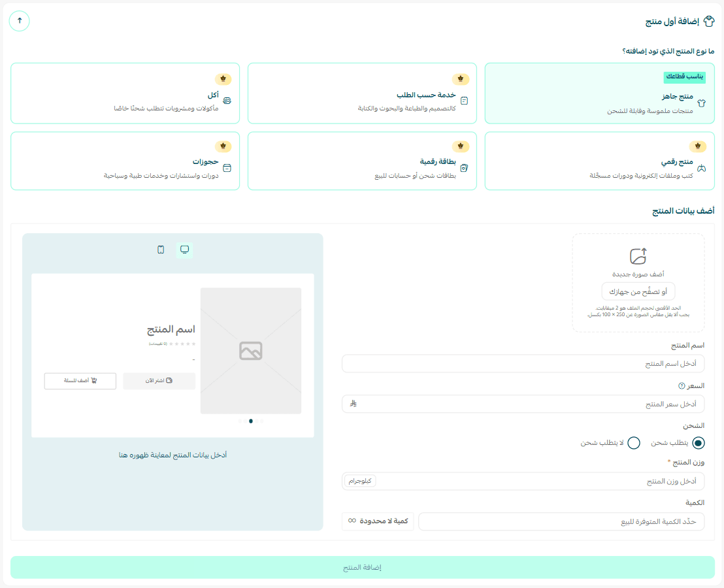Focus the أدخل وزن المنتج input field
The height and width of the screenshot is (588, 724).
coord(523,481)
